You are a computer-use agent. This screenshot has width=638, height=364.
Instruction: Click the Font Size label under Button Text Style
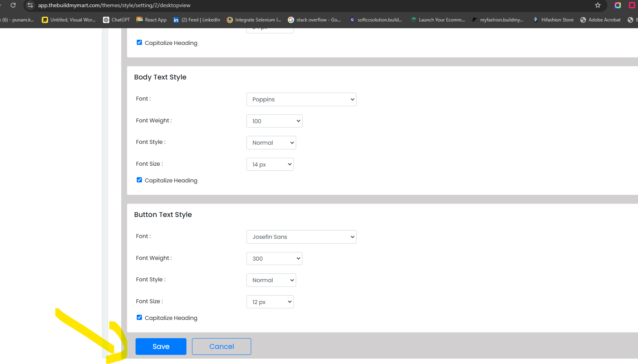[149, 301]
